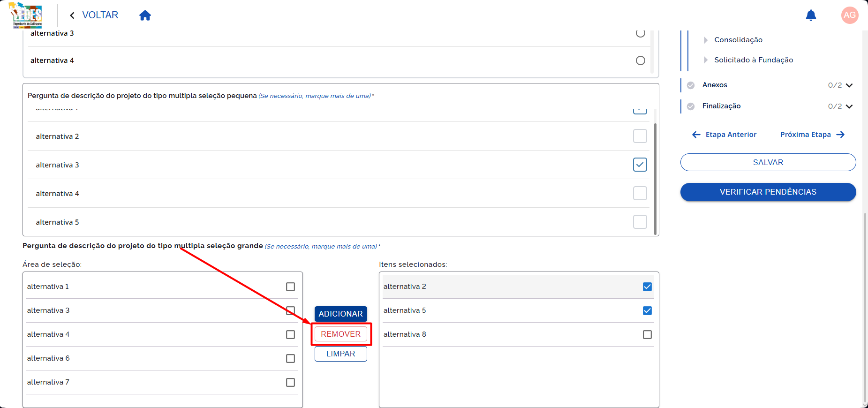This screenshot has height=408, width=868.
Task: Expand the Anexos section chevron
Action: click(849, 85)
